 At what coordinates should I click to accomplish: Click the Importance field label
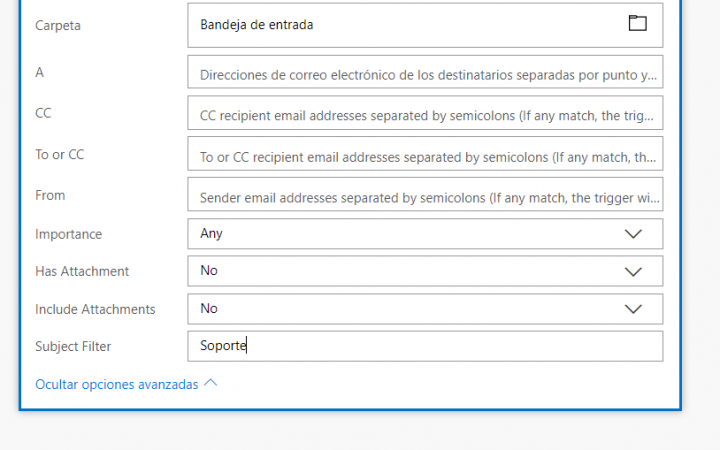point(68,234)
